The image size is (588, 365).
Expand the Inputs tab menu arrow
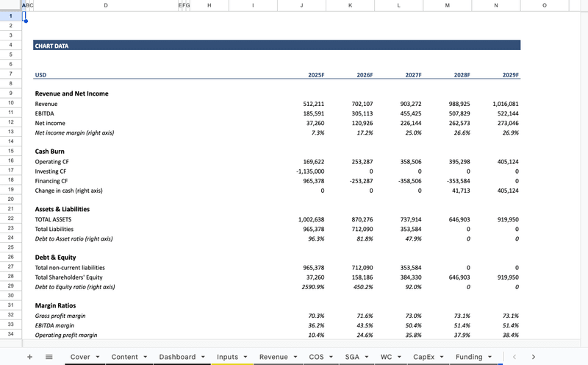[245, 357]
